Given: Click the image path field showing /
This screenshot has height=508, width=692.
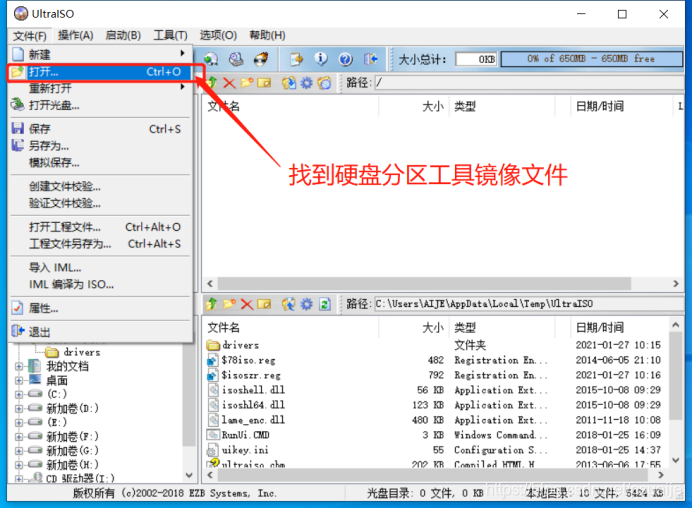Looking at the screenshot, I should (529, 83).
